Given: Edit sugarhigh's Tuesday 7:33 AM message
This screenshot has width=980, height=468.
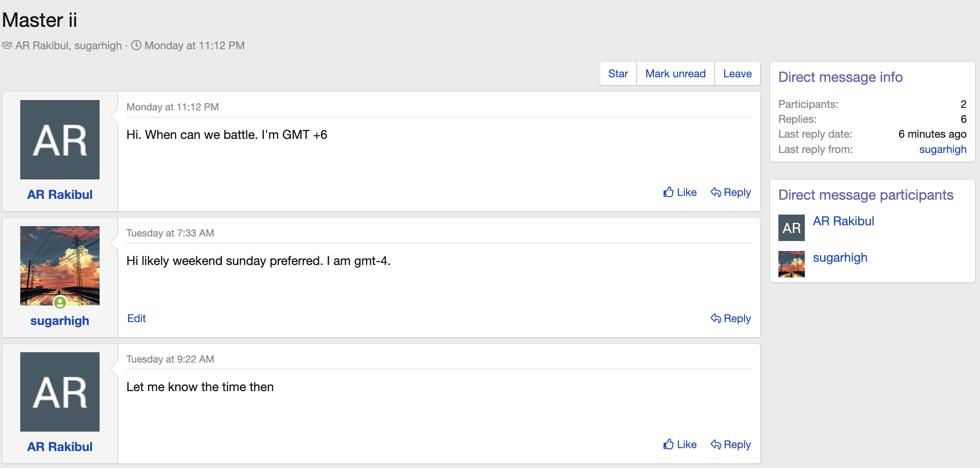Looking at the screenshot, I should pos(136,318).
